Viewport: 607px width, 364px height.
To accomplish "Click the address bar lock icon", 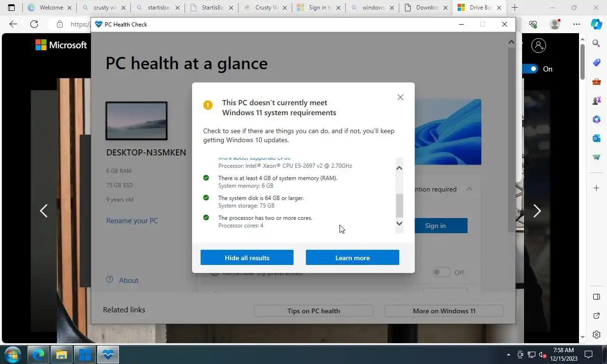I will point(59,24).
